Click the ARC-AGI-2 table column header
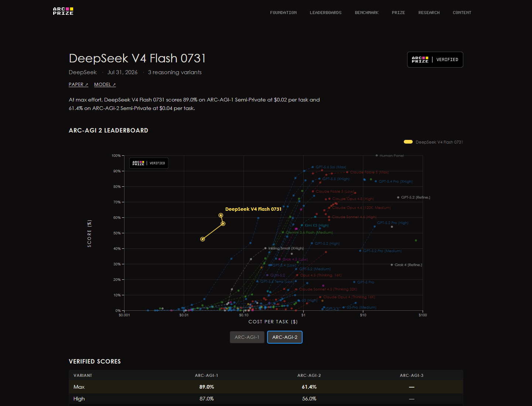 point(309,375)
